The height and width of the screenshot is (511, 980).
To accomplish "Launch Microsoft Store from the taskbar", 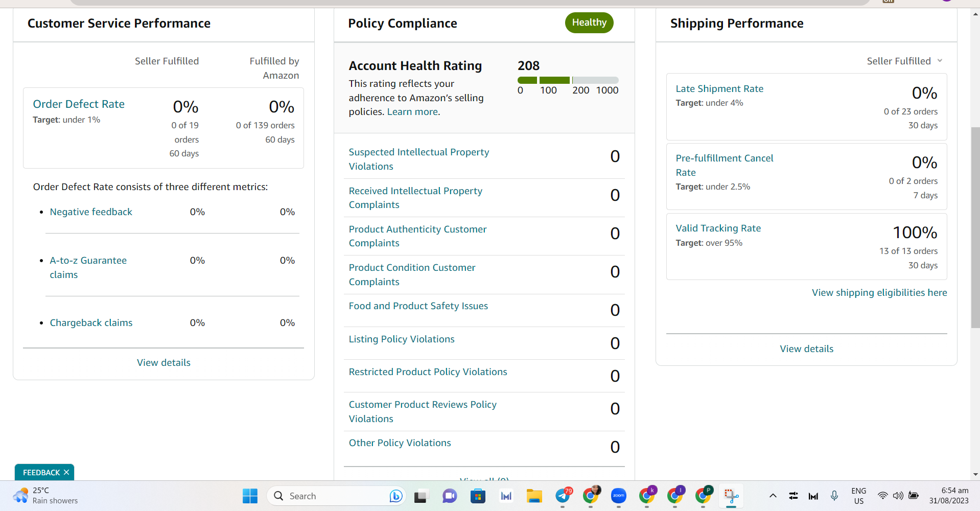I will pyautogui.click(x=478, y=496).
